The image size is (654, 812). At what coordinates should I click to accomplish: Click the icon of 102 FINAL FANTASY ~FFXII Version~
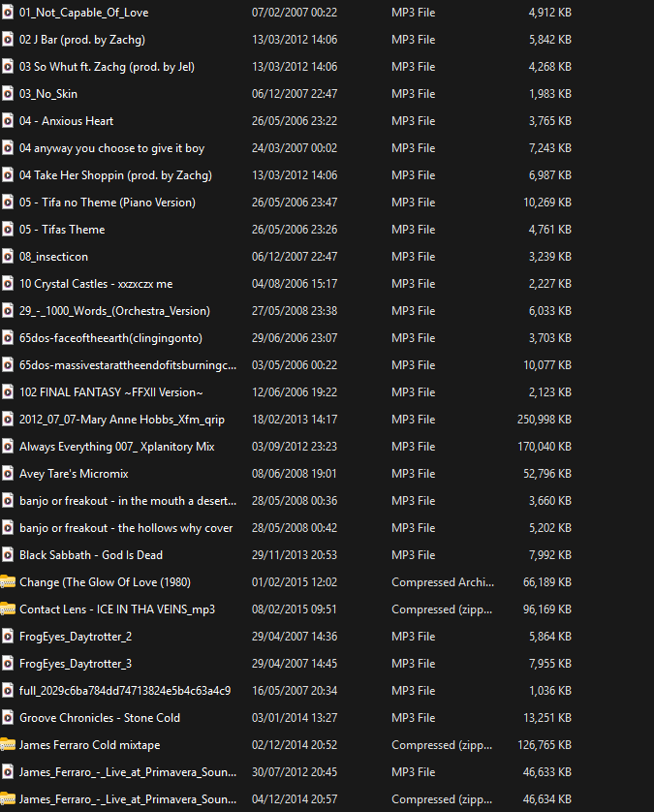point(8,392)
